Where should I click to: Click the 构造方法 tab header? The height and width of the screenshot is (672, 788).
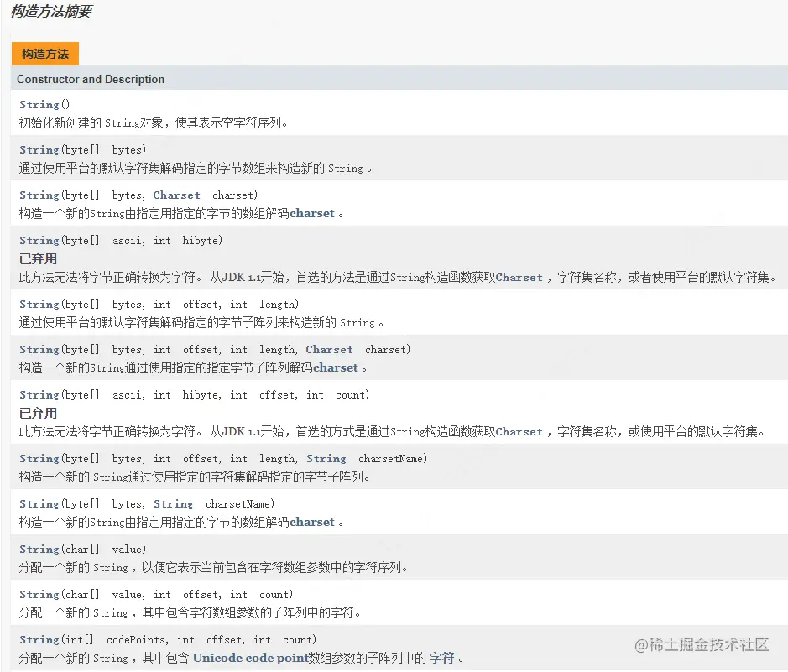tap(44, 53)
